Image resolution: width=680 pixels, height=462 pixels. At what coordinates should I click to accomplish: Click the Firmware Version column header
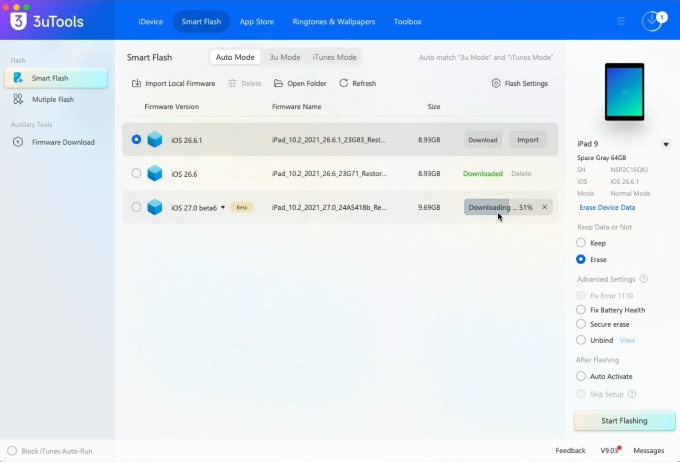pos(172,106)
